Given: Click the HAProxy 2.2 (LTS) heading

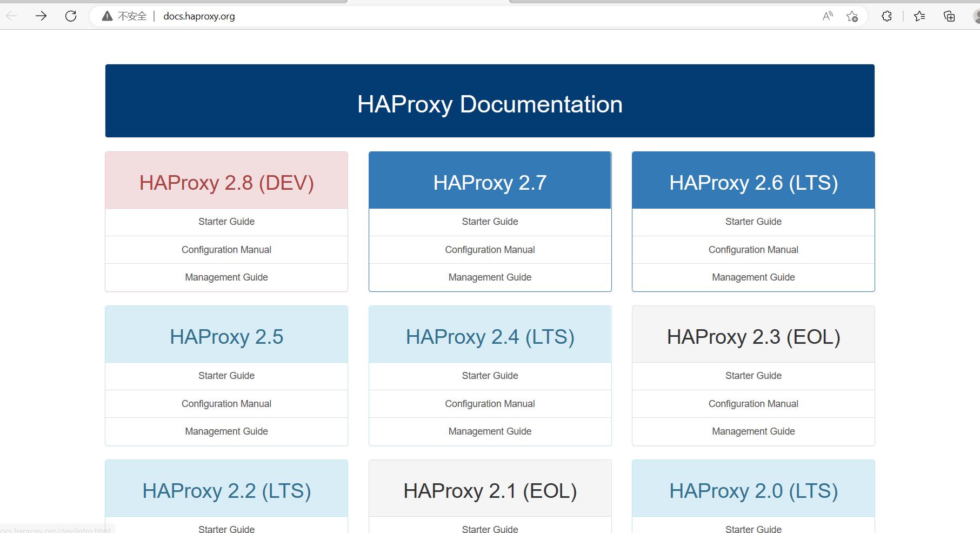Looking at the screenshot, I should click(x=226, y=491).
